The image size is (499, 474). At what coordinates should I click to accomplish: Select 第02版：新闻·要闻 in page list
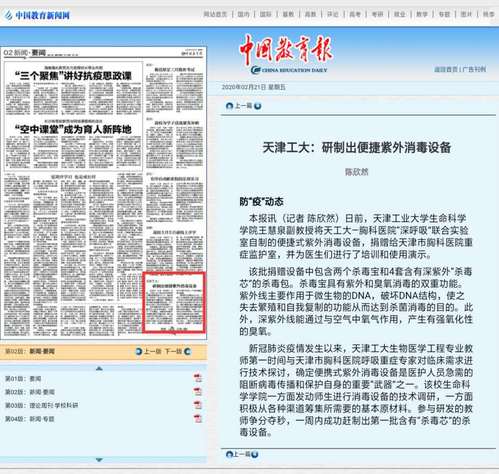pyautogui.click(x=30, y=392)
